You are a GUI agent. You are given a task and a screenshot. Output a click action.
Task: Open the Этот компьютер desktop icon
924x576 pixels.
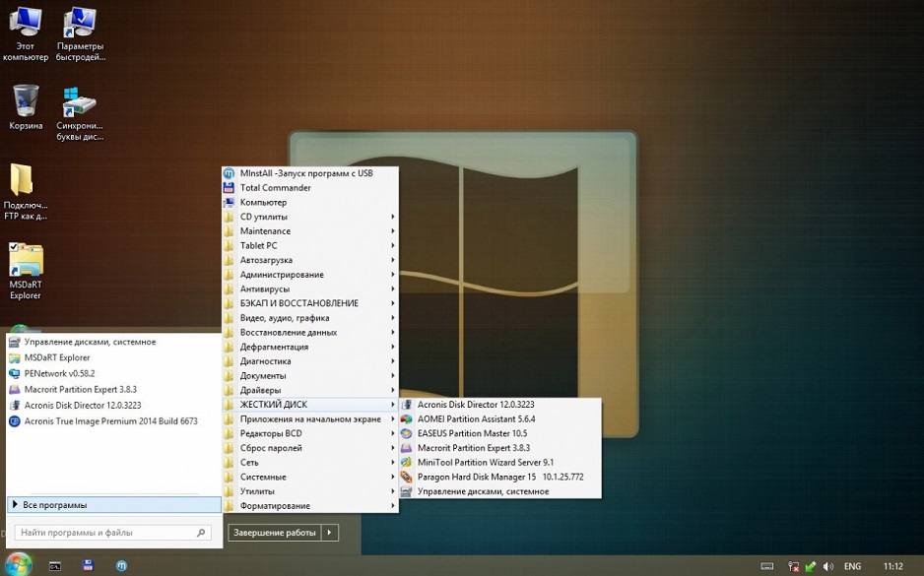point(26,34)
